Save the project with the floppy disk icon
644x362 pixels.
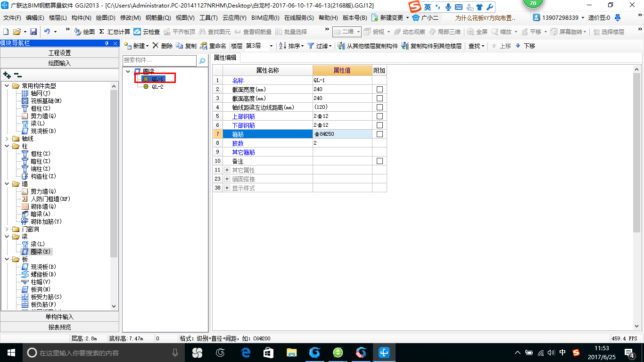point(33,32)
